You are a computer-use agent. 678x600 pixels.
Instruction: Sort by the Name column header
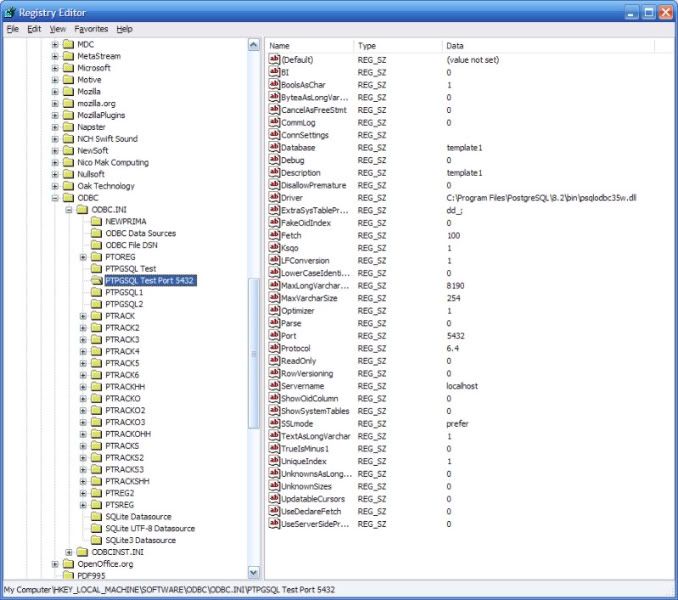pos(308,46)
